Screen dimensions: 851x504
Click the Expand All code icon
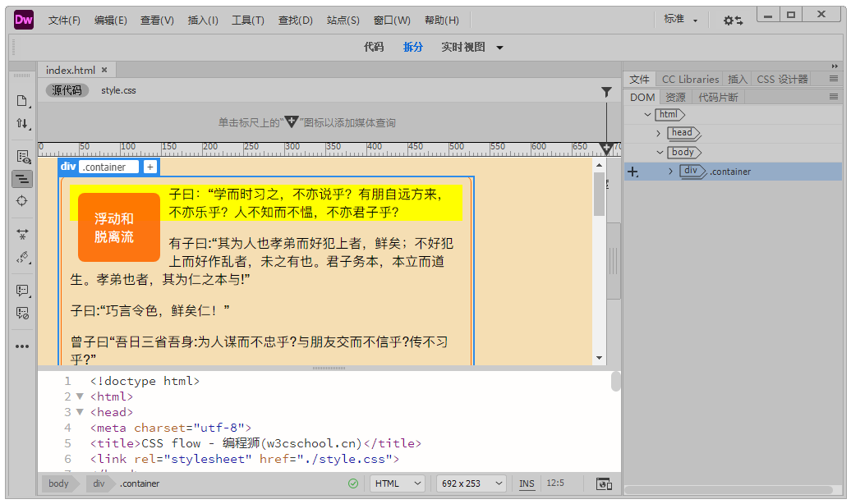22,234
